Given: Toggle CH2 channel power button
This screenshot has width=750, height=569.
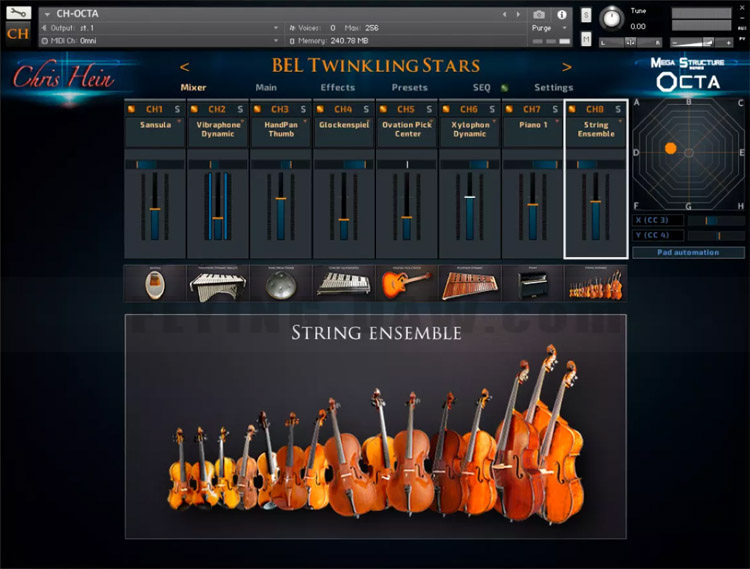Looking at the screenshot, I should (194, 109).
